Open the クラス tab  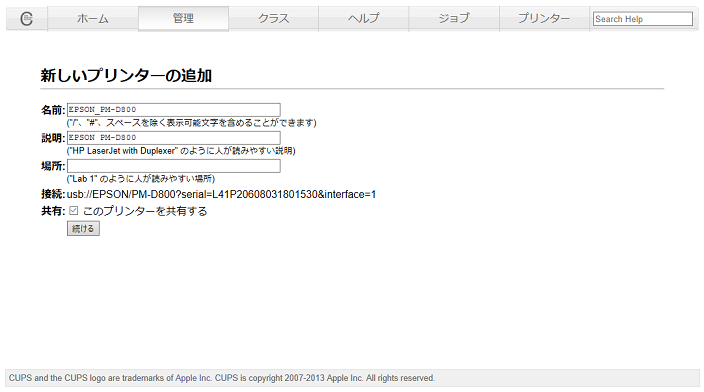pos(273,18)
